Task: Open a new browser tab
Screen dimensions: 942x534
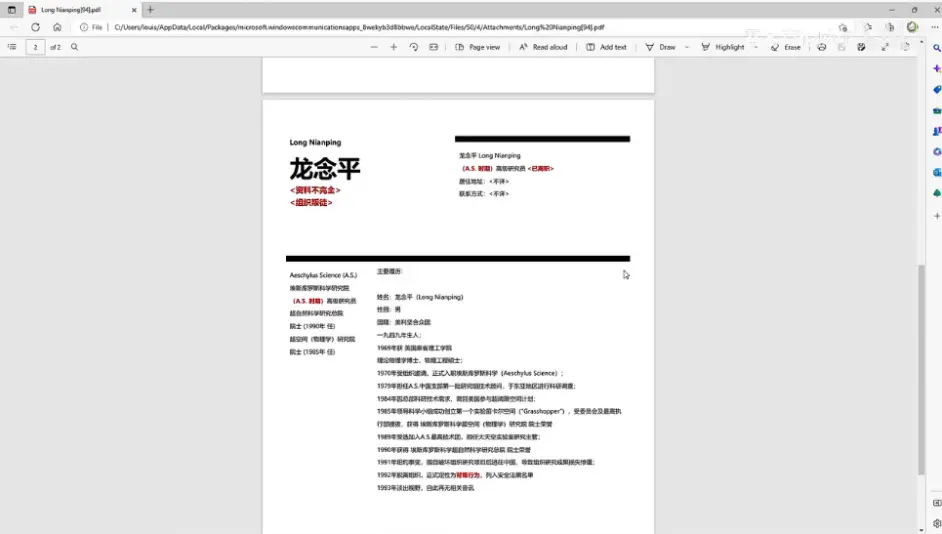Action: (150, 9)
